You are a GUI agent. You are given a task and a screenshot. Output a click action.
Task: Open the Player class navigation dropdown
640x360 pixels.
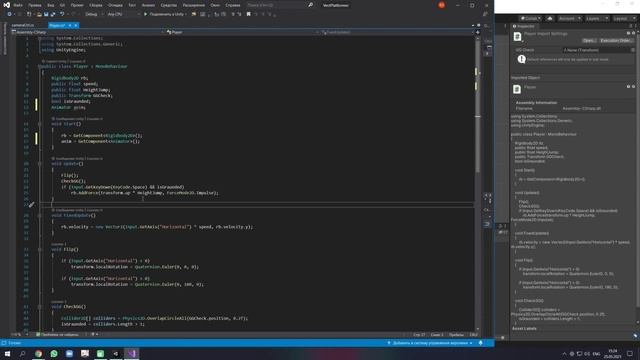(242, 32)
